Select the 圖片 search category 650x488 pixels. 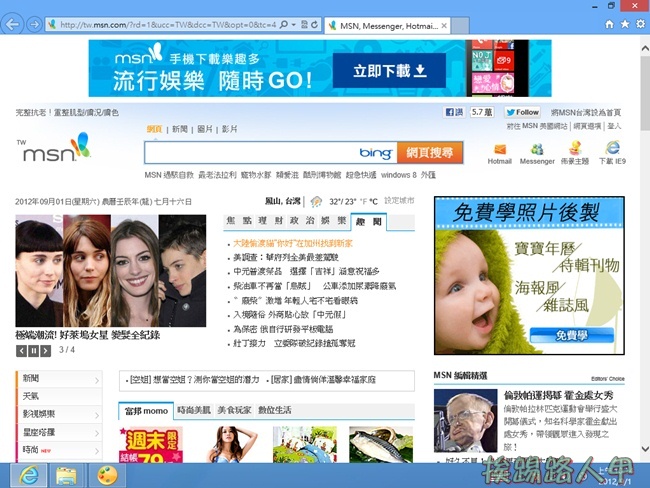pos(205,129)
